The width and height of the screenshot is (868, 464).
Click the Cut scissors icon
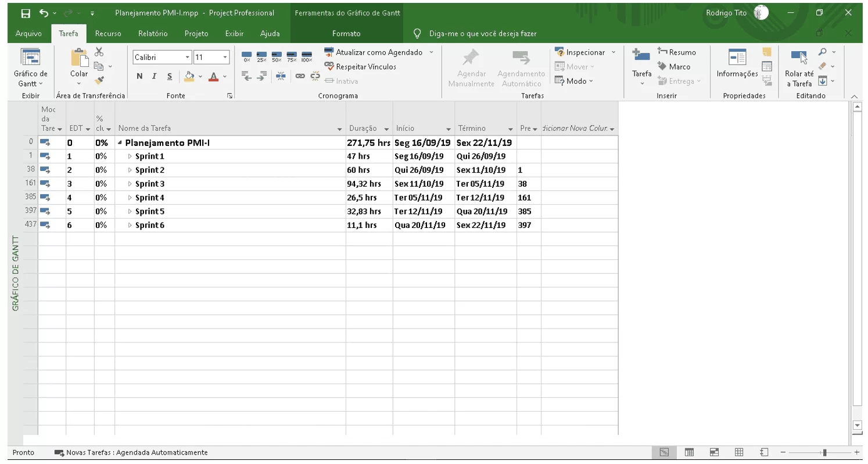[x=99, y=52]
